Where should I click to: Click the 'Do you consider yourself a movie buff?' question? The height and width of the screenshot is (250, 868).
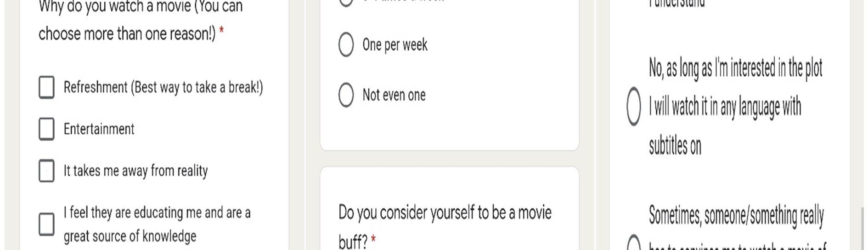pyautogui.click(x=445, y=226)
